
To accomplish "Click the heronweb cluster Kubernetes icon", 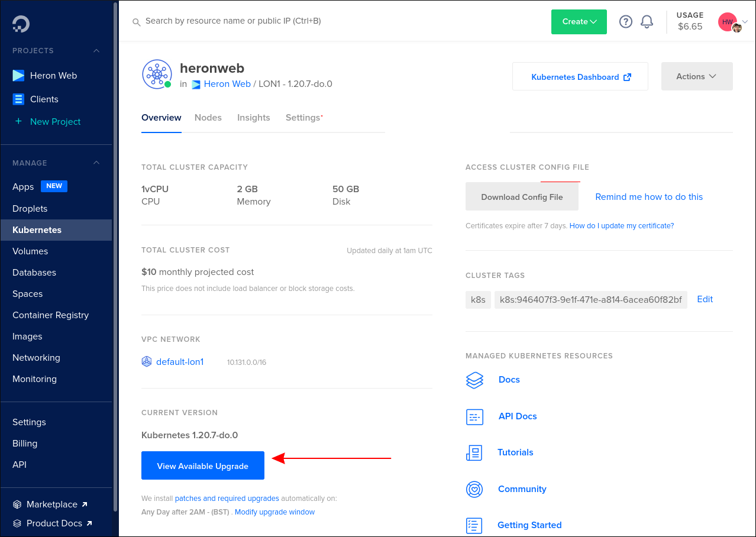I will click(157, 75).
